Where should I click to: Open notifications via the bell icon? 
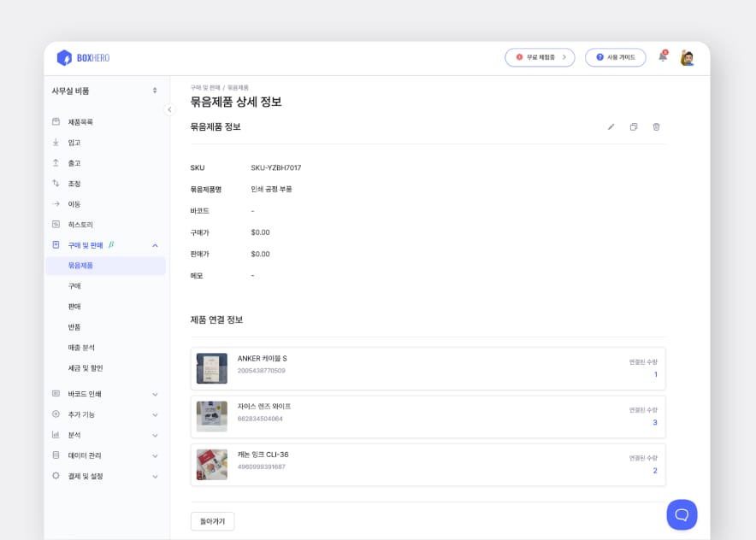[x=661, y=57]
